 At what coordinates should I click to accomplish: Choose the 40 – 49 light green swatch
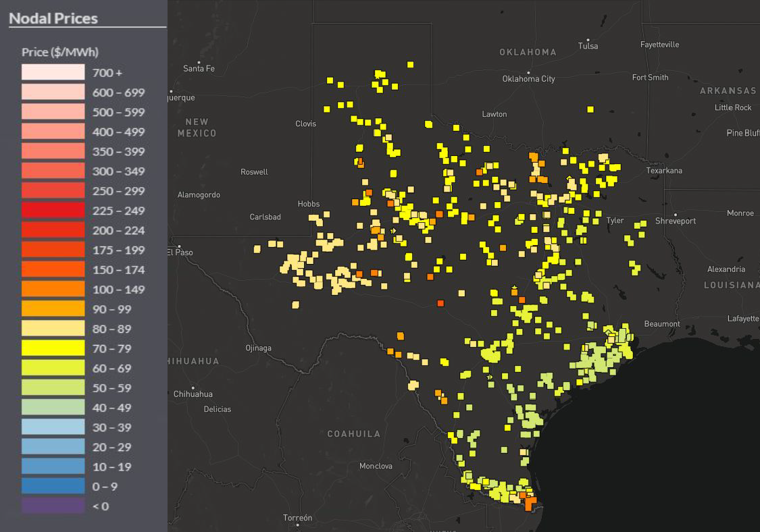tap(53, 408)
